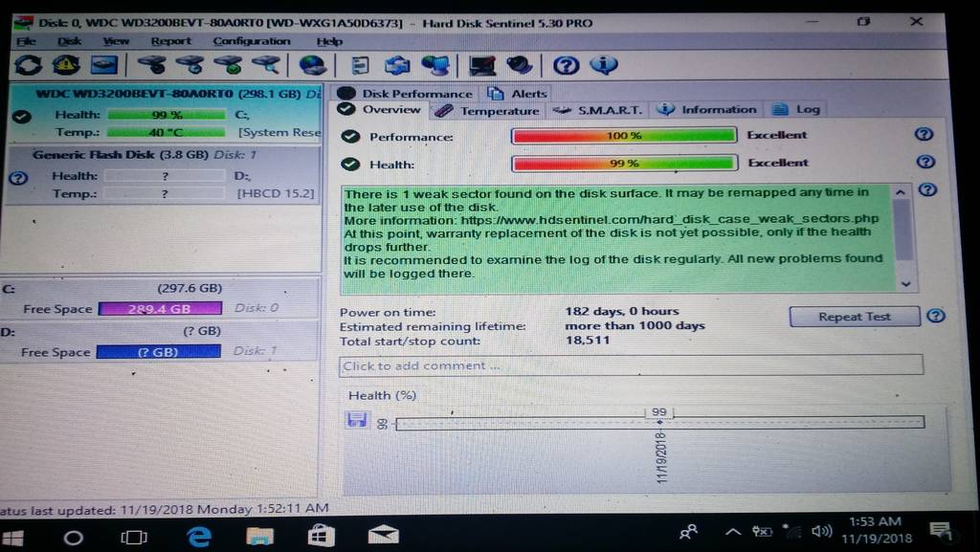This screenshot has width=980, height=552.
Task: Click the volume speaker tray icon
Action: [x=821, y=531]
